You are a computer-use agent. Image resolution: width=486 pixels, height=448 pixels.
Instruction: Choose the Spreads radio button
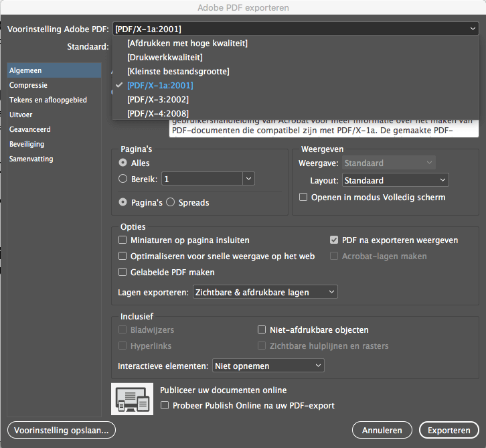pos(170,202)
